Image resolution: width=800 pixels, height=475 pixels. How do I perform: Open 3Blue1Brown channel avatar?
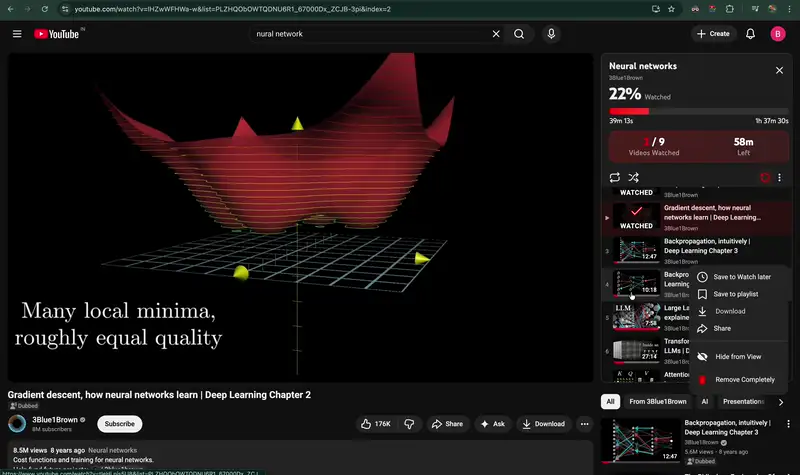(x=17, y=424)
